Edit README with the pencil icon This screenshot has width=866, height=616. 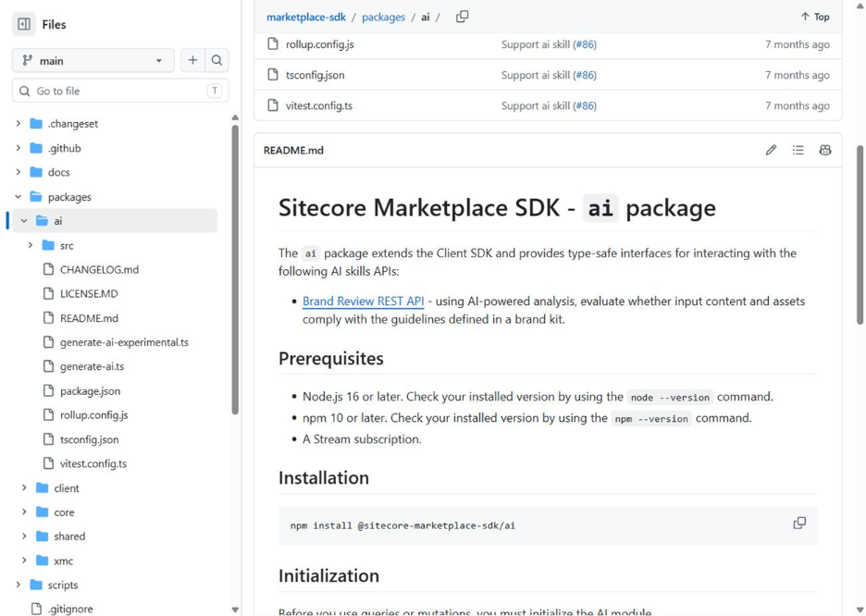[771, 150]
